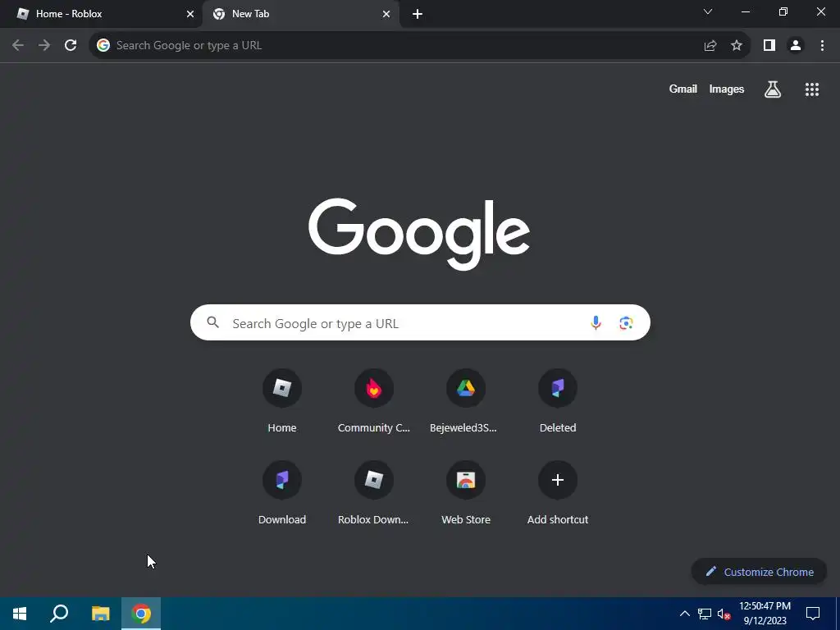Open the Chrome profile avatar menu

796,46
